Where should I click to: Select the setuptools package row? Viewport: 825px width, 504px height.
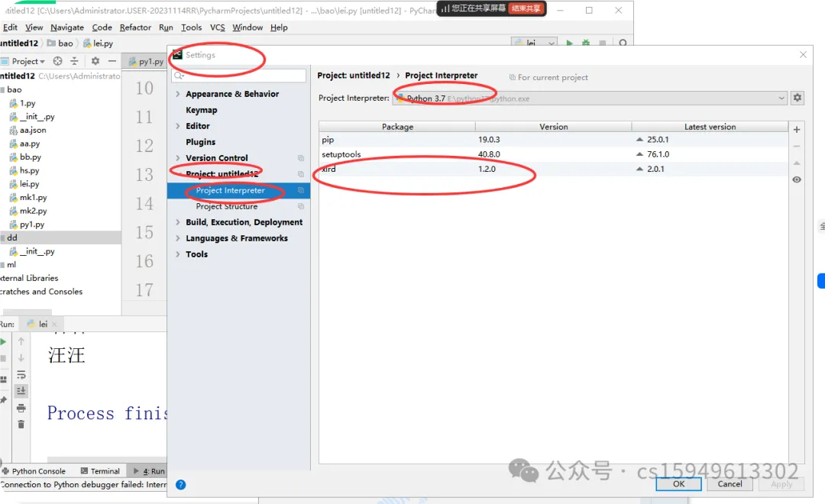(553, 155)
